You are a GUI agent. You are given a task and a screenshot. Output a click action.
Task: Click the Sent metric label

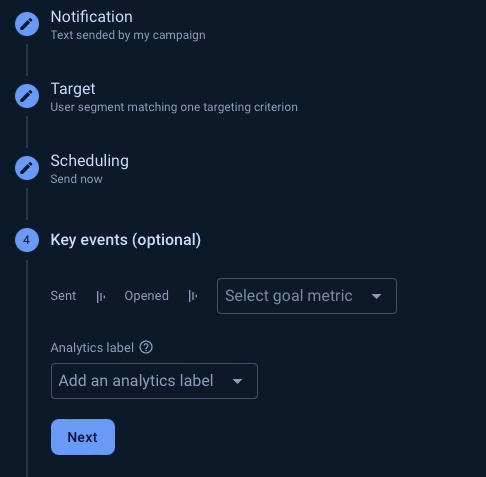click(63, 296)
